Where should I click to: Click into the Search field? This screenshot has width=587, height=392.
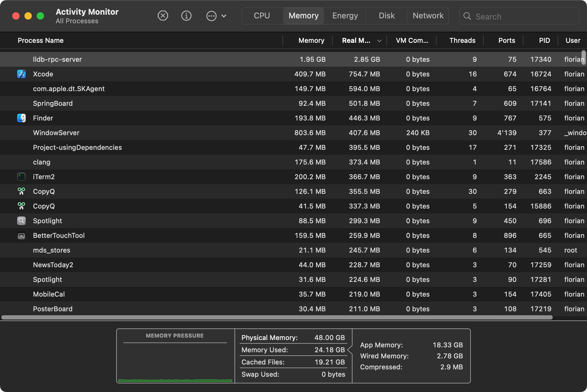523,17
